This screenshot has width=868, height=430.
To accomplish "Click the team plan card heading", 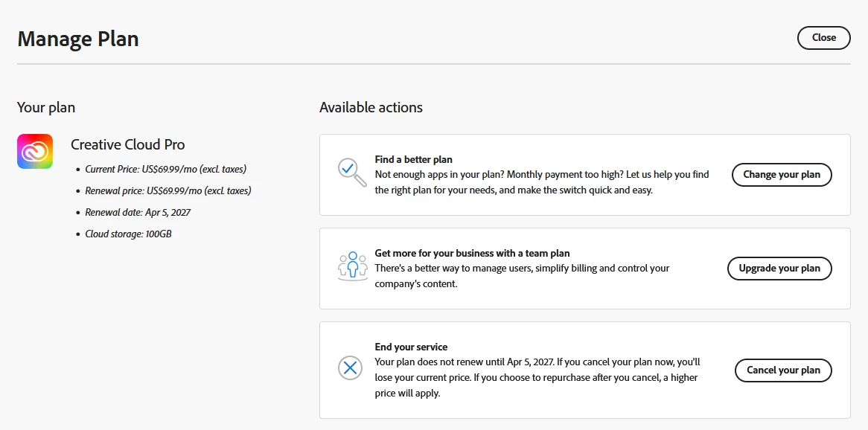I will pyautogui.click(x=472, y=253).
